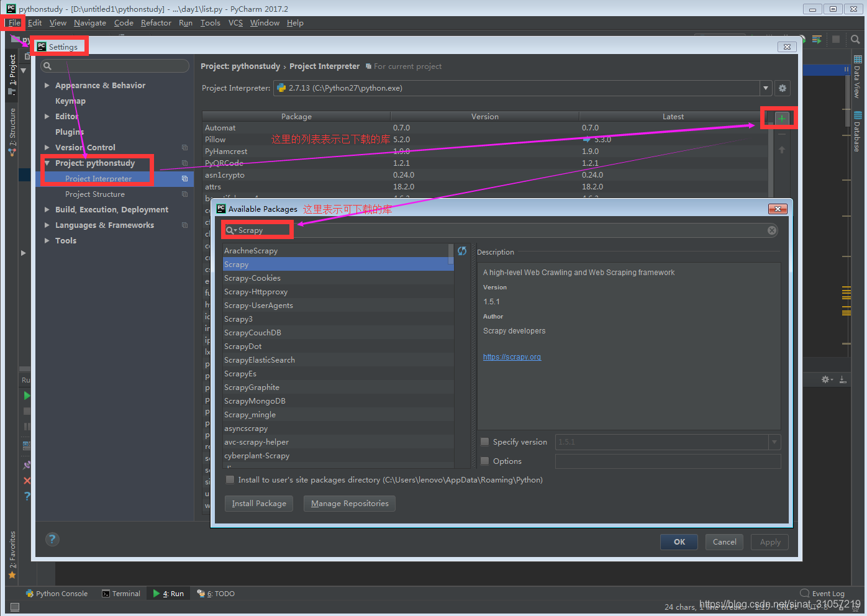The height and width of the screenshot is (616, 867).
Task: Open the Edit menu
Action: (x=35, y=23)
